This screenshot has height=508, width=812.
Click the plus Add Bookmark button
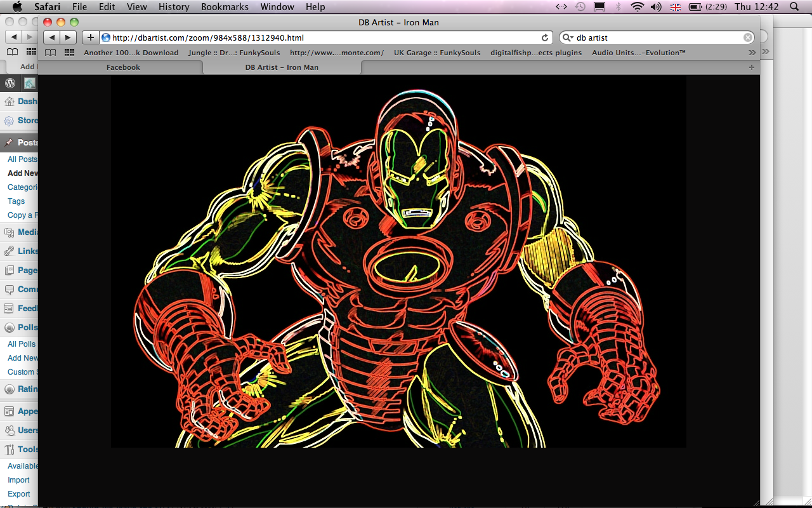[91, 37]
